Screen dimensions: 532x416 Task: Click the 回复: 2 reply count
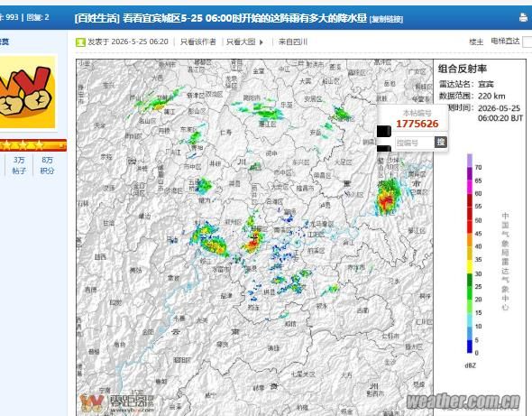coord(38,17)
